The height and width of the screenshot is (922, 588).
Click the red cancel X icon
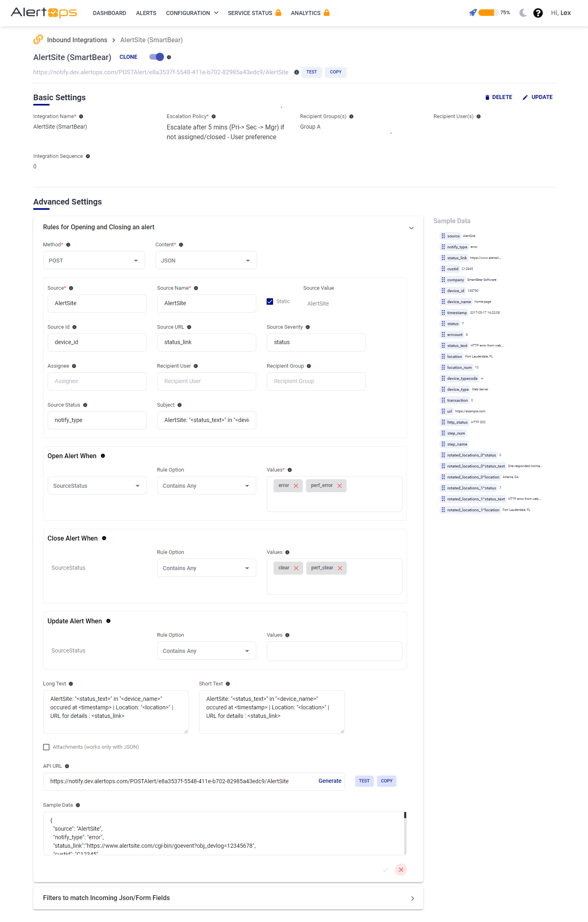click(x=401, y=870)
